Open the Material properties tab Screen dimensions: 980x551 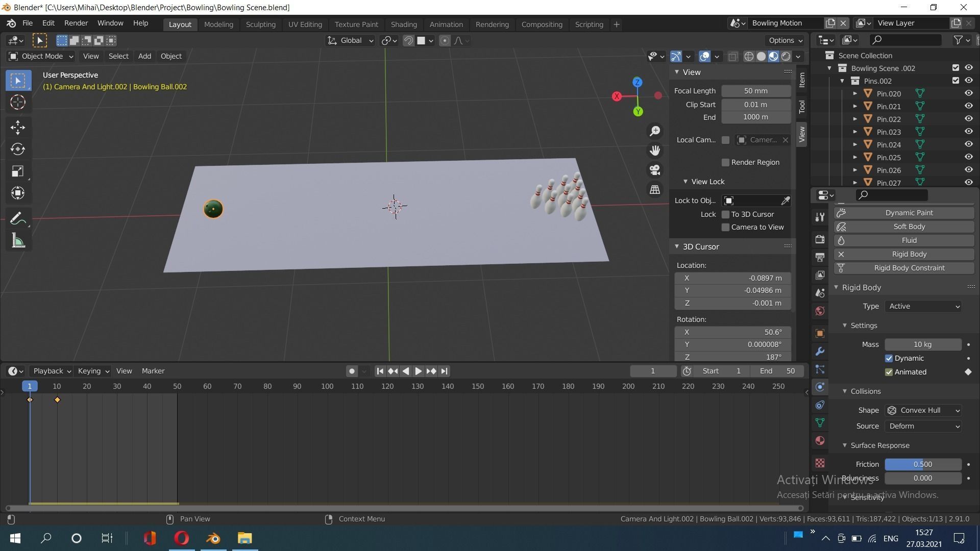820,441
